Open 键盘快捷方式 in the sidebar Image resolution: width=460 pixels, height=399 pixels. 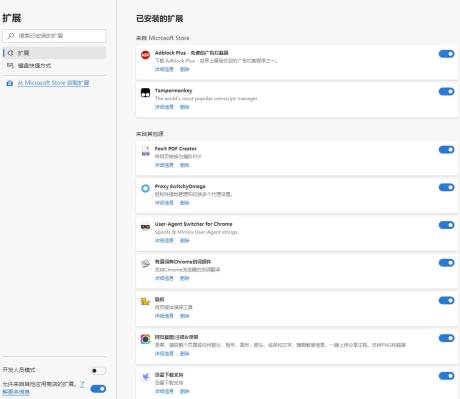(54, 66)
